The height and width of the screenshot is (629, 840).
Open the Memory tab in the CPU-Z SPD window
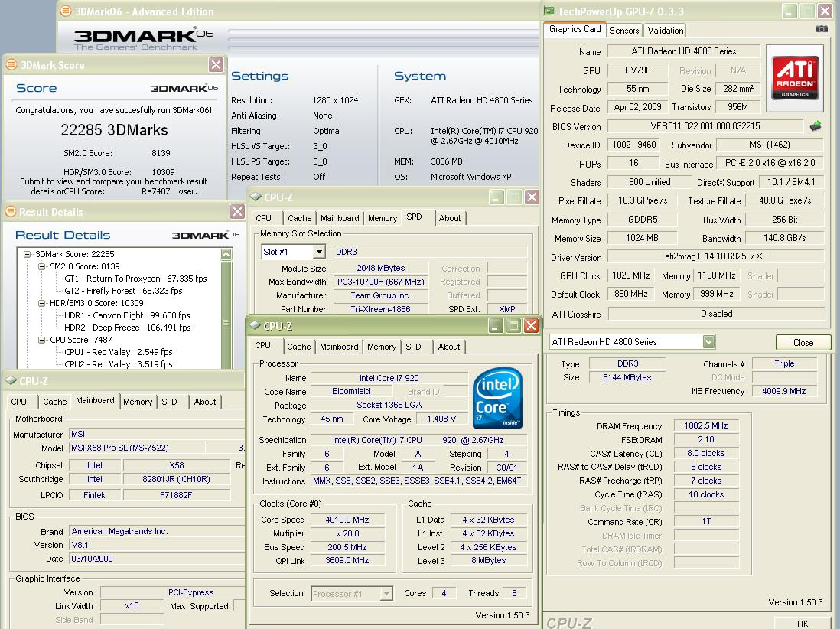tap(383, 219)
